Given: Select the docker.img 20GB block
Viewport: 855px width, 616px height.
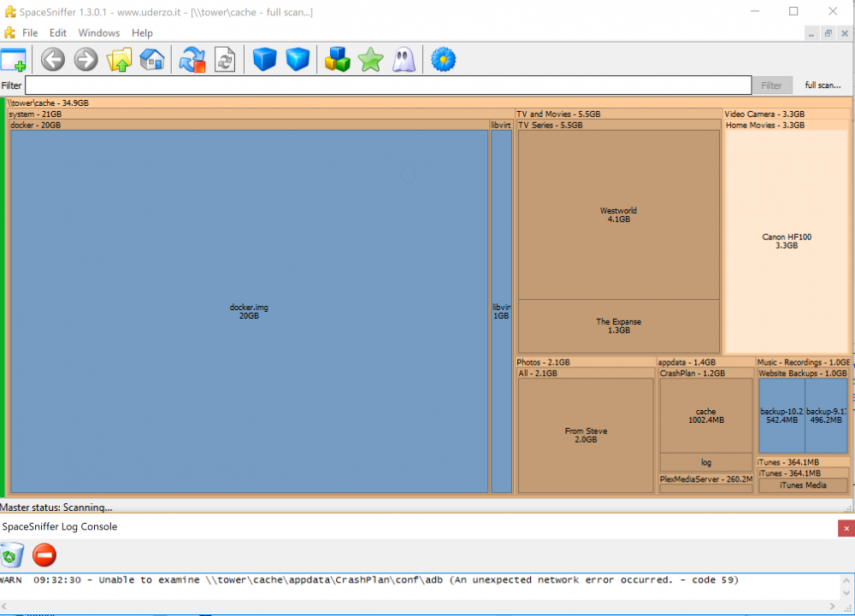Looking at the screenshot, I should pyautogui.click(x=249, y=312).
